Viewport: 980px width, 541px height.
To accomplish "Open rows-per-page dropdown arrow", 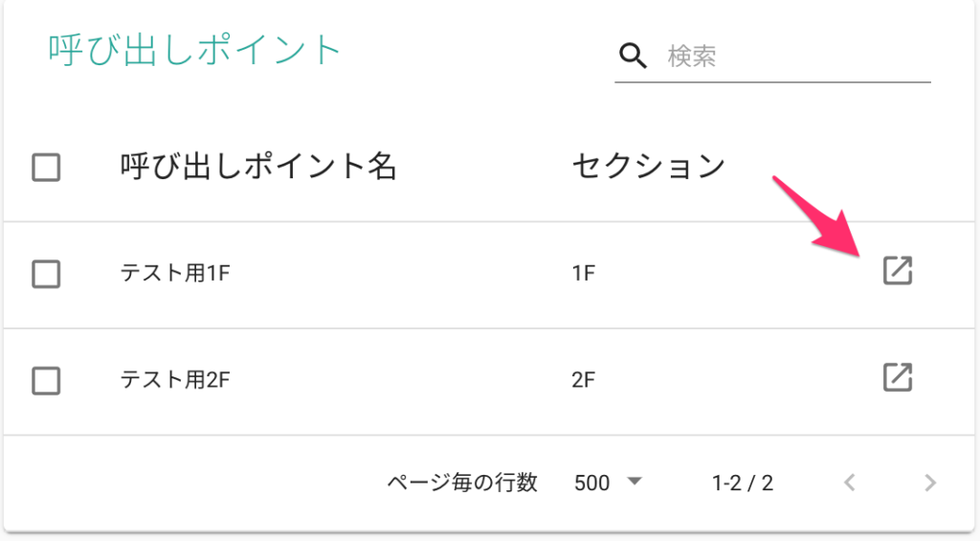I will pos(635,482).
